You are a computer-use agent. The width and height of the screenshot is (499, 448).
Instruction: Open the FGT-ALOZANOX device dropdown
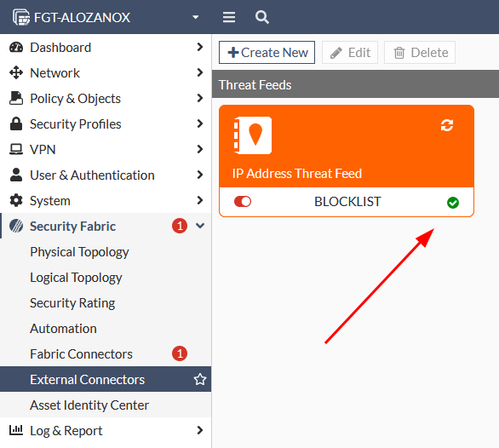195,17
